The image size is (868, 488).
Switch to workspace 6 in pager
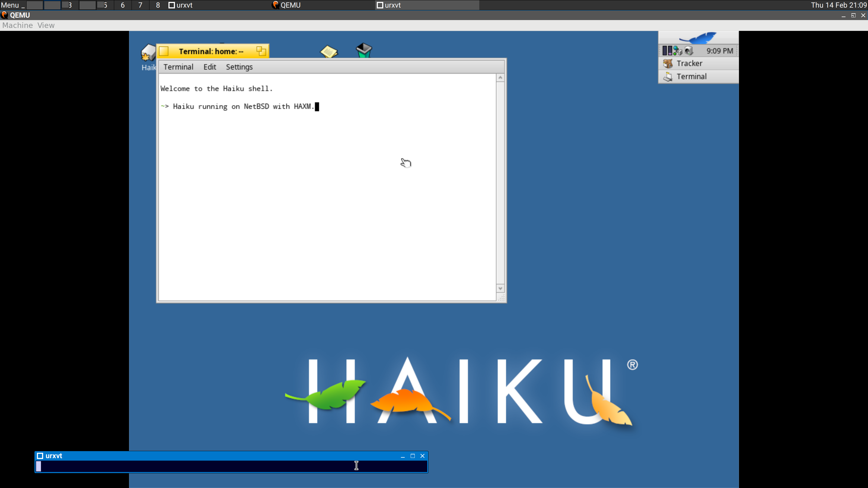click(123, 5)
